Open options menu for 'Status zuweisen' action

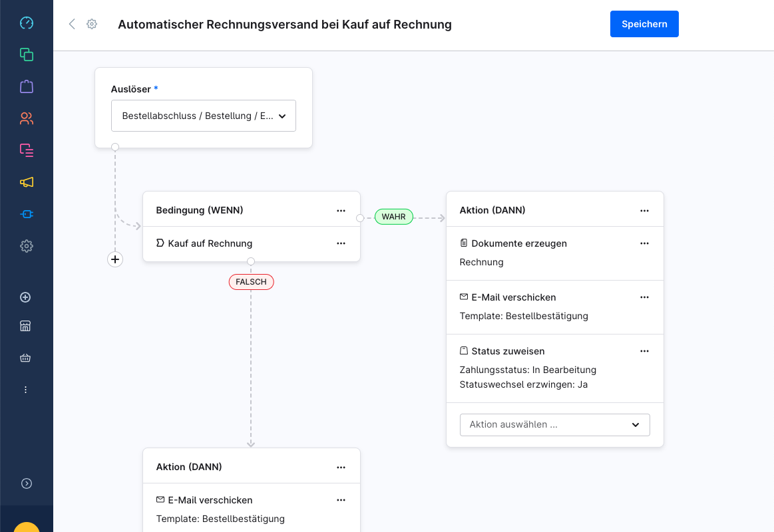tap(644, 351)
